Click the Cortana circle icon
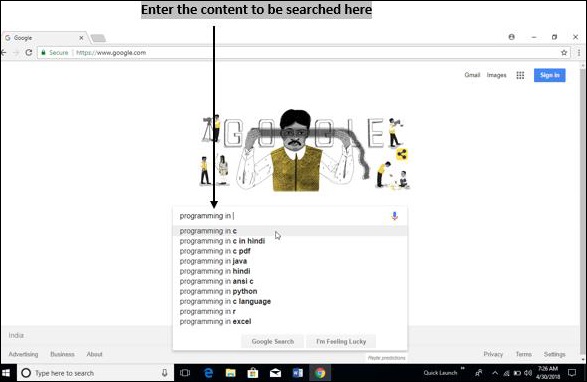Screen dimensions: 587x382 pyautogui.click(x=26, y=373)
